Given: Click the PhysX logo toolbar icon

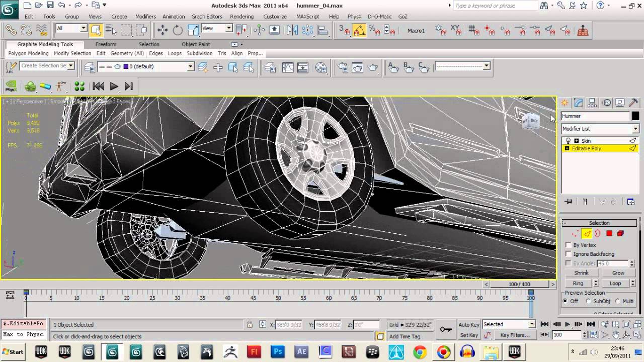Looking at the screenshot, I should (x=11, y=86).
